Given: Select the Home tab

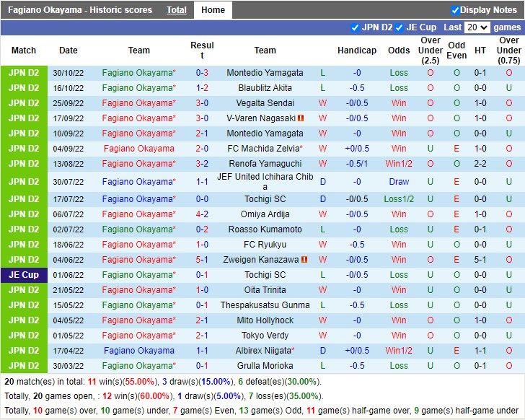Looking at the screenshot, I should pos(213,10).
